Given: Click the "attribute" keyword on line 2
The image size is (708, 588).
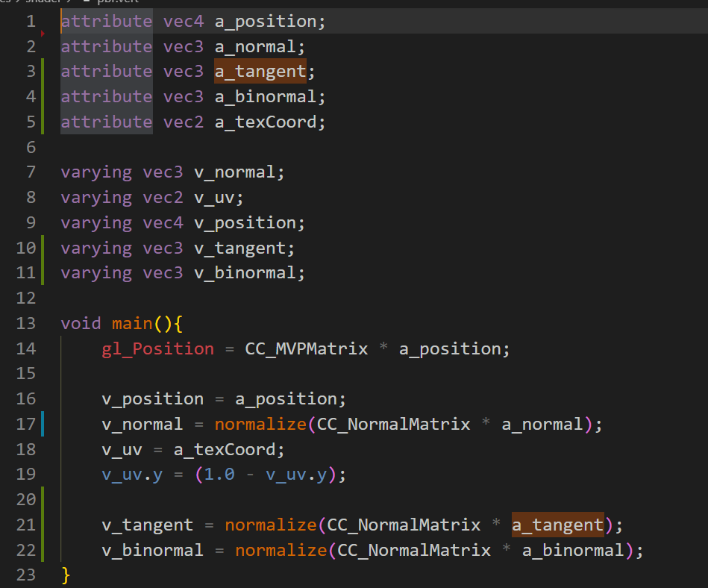Looking at the screenshot, I should [107, 46].
